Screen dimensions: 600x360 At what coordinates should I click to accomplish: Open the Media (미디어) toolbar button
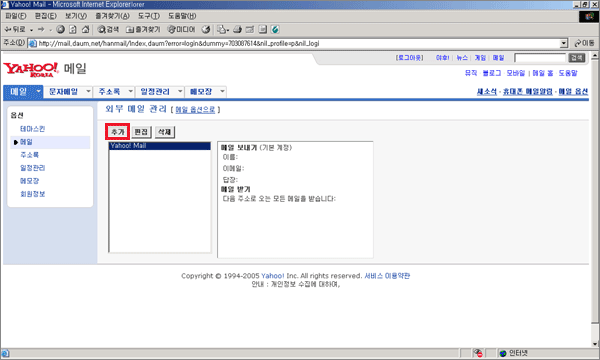tap(181, 29)
